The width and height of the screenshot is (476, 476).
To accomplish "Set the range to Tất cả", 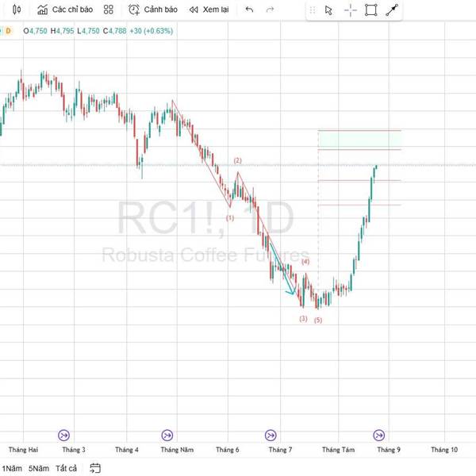I will 66,468.
